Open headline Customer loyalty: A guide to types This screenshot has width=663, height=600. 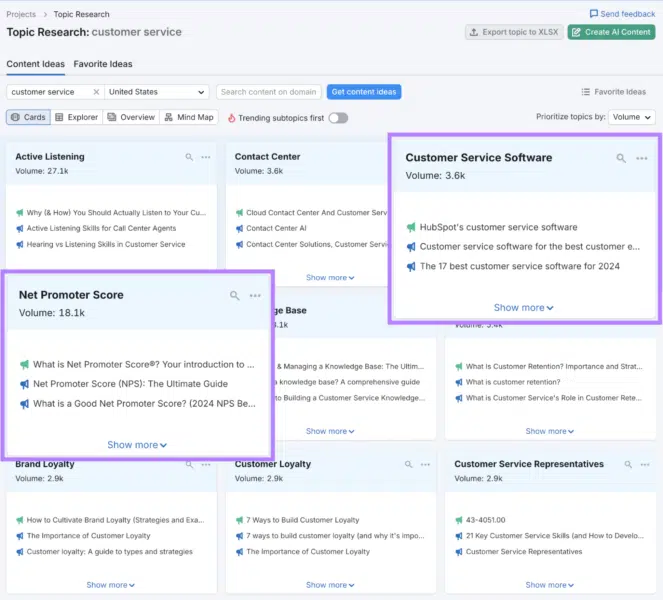(x=110, y=552)
